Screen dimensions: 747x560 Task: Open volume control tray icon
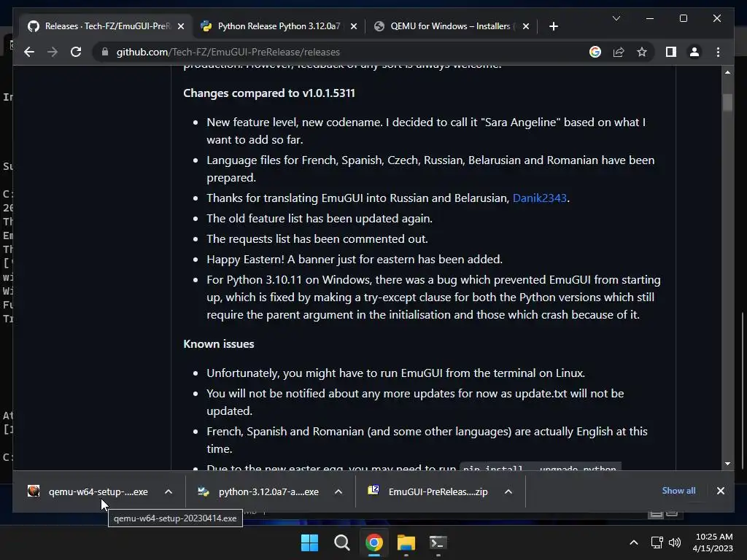(675, 542)
